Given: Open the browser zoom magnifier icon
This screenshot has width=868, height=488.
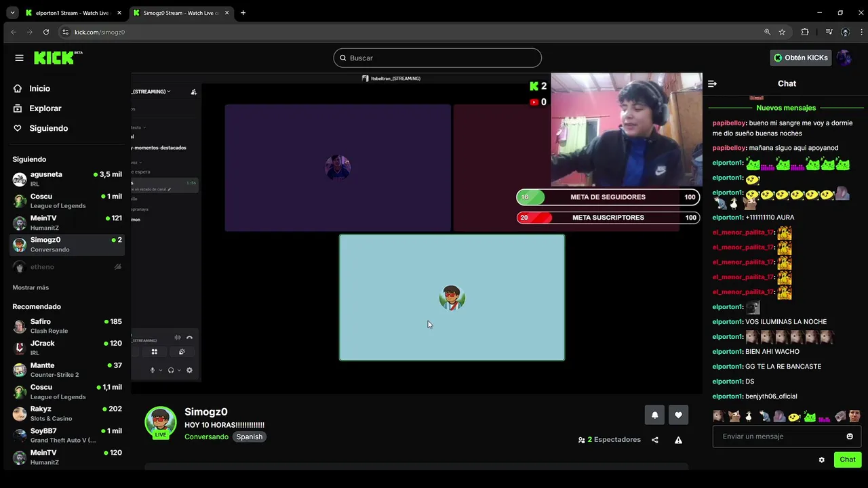Looking at the screenshot, I should (767, 32).
